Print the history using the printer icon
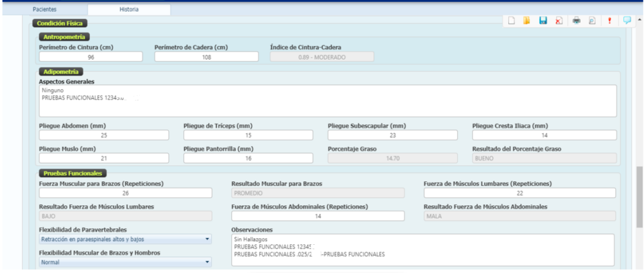 pos(576,21)
